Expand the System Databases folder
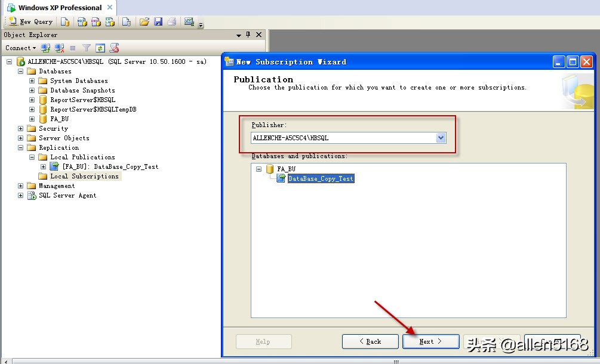This screenshot has width=600, height=364. pos(32,81)
